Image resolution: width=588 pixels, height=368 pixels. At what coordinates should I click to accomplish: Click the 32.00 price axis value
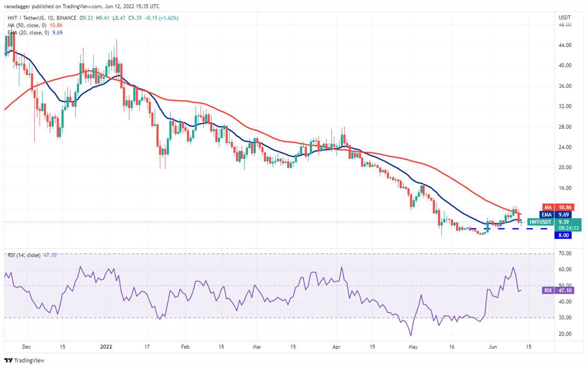565,106
